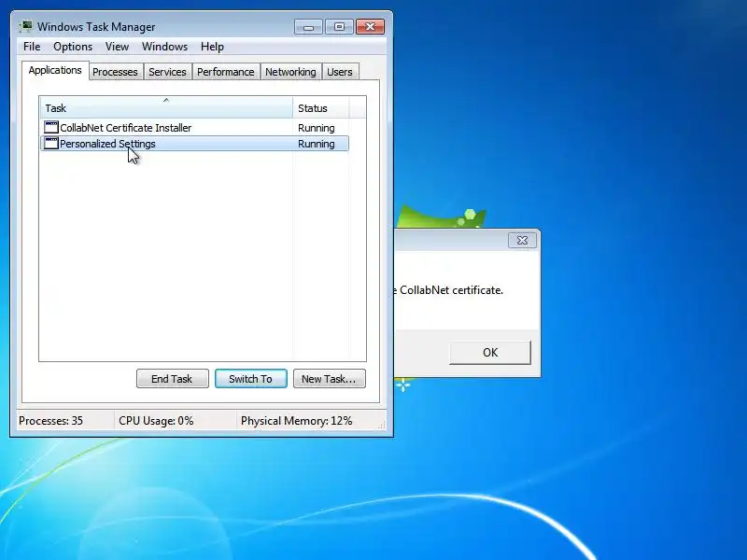
Task: Switch to the Services tab
Action: click(167, 72)
